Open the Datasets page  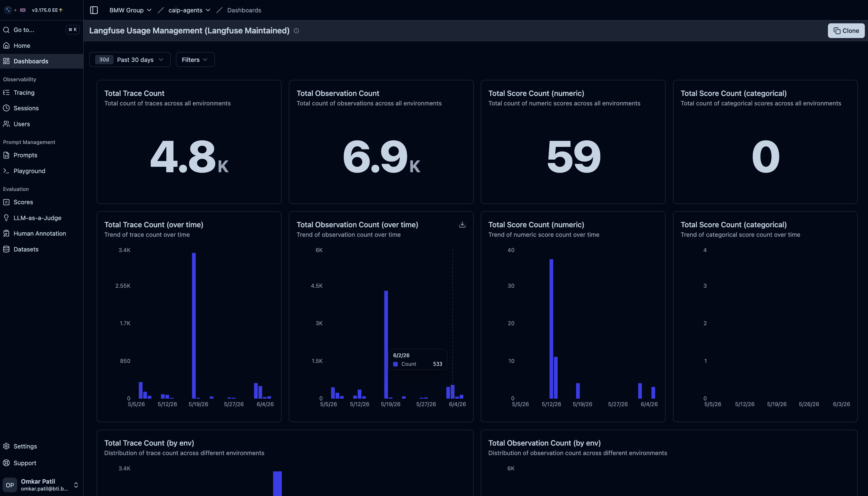41,249
